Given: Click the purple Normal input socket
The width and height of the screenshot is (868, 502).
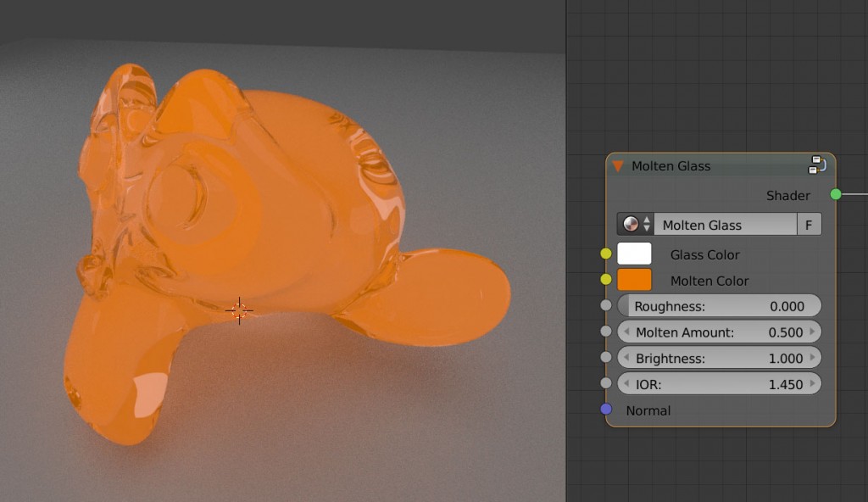Looking at the screenshot, I should 607,410.
